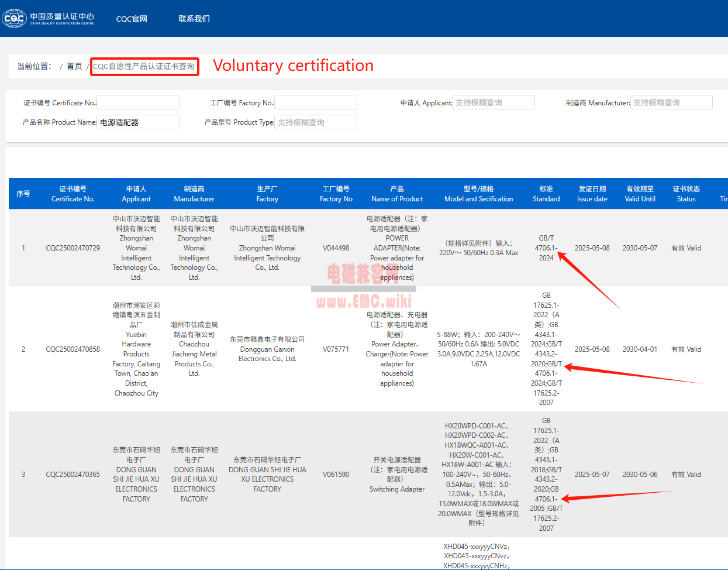
Task: Click valid-until date 2030-05-07
Action: pos(640,248)
